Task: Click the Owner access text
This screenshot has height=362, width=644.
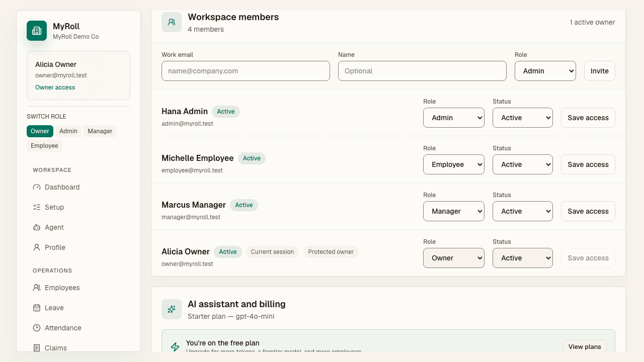Action: [x=55, y=87]
